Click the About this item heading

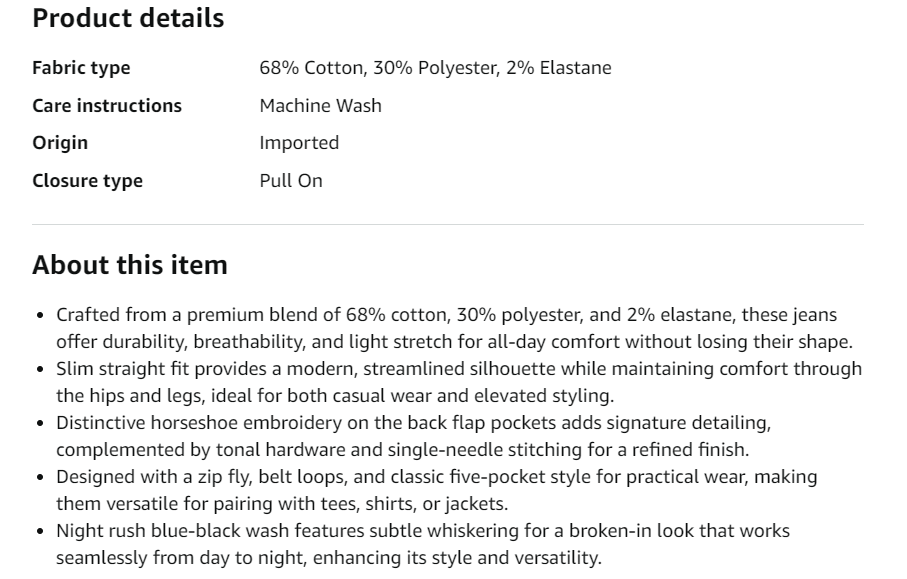click(130, 265)
